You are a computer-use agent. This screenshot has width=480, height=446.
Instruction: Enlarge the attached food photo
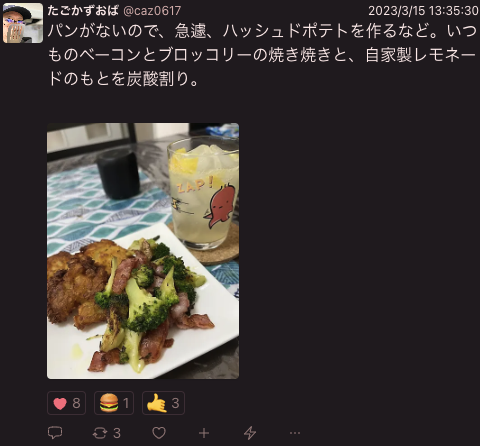143,251
